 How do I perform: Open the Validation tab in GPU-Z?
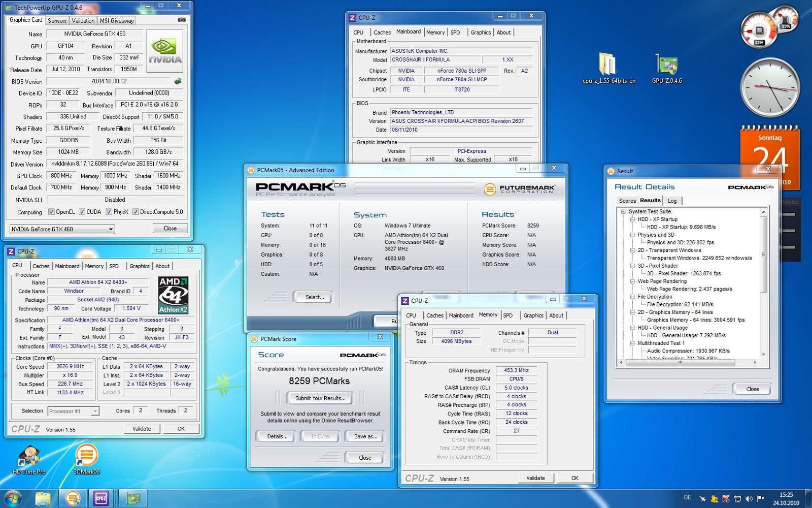pyautogui.click(x=83, y=21)
